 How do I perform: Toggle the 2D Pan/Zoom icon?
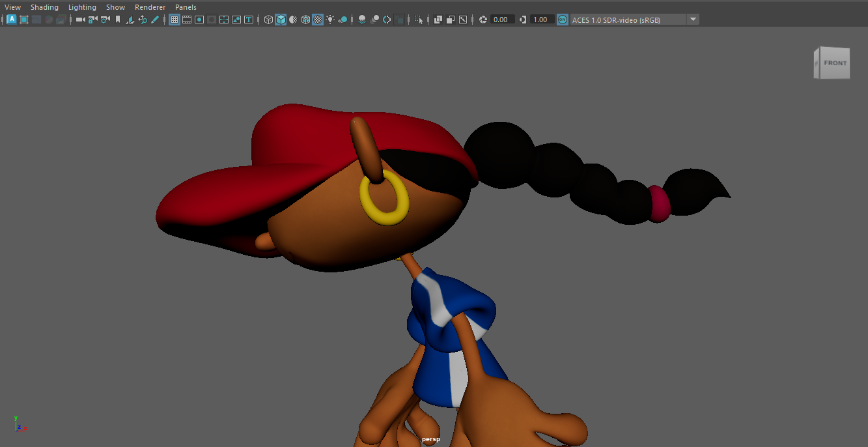coord(143,20)
